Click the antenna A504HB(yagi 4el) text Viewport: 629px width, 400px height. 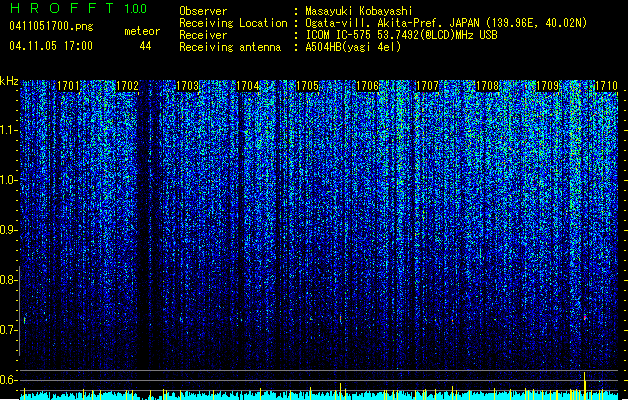point(353,47)
